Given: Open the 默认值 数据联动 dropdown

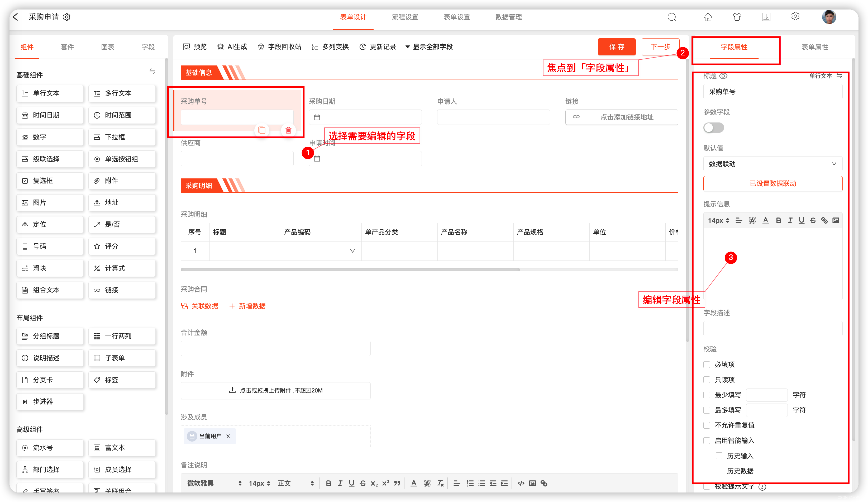Looking at the screenshot, I should point(772,164).
